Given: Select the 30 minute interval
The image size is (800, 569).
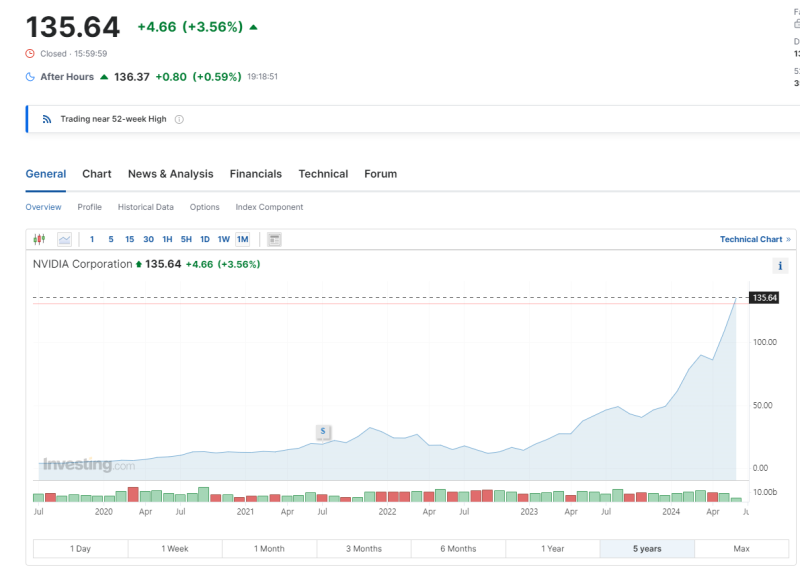Looking at the screenshot, I should coord(148,239).
